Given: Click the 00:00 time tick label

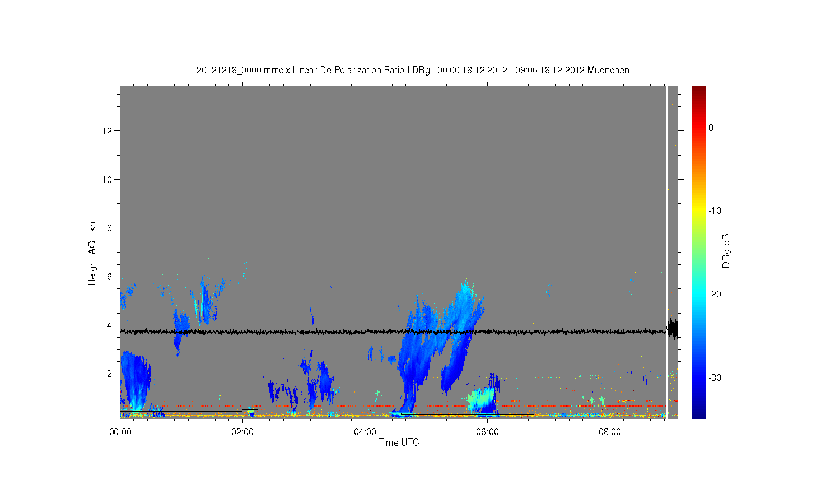Looking at the screenshot, I should click(120, 432).
